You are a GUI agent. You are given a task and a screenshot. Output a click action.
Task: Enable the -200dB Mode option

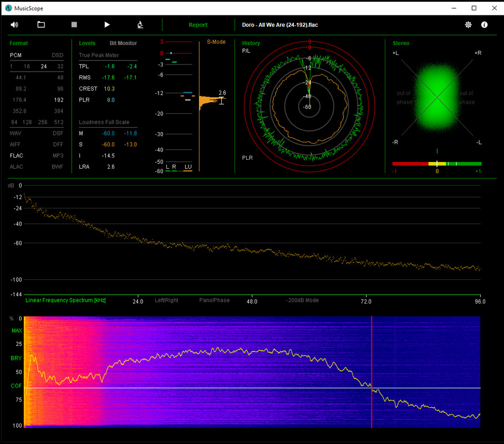pyautogui.click(x=303, y=300)
